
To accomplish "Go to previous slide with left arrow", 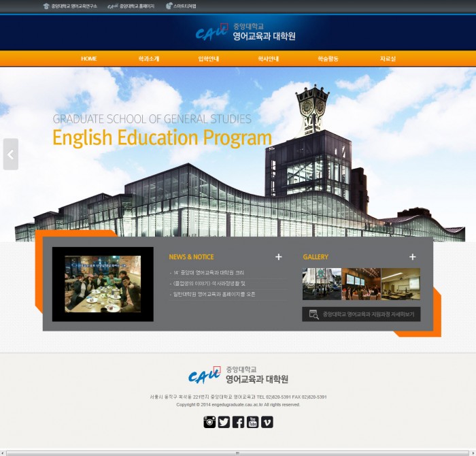I will tap(10, 154).
